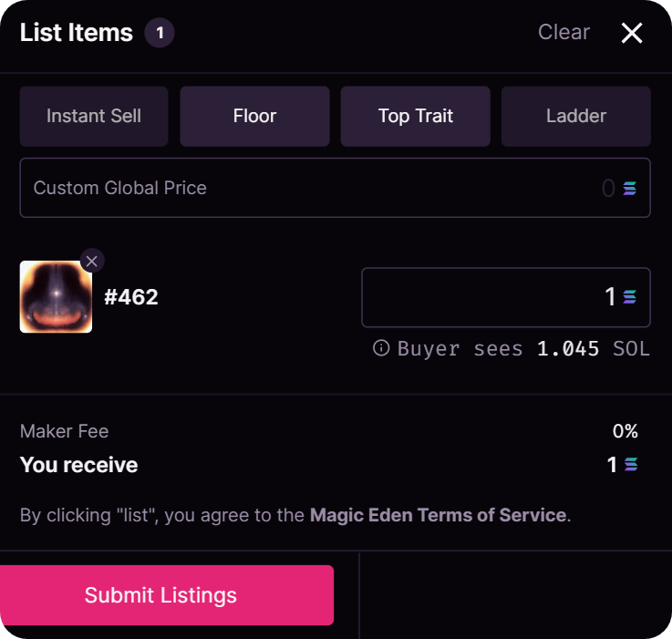Image resolution: width=672 pixels, height=639 pixels.
Task: Remove item #462 with the small X badge
Action: pos(91,261)
